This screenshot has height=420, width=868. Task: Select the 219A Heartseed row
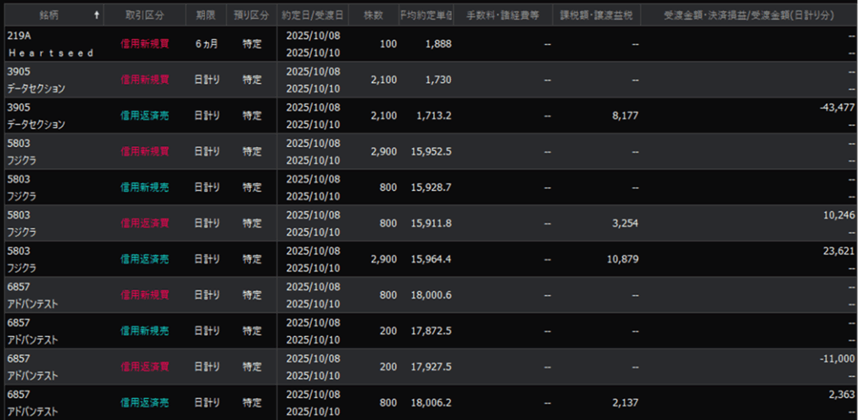point(51,44)
